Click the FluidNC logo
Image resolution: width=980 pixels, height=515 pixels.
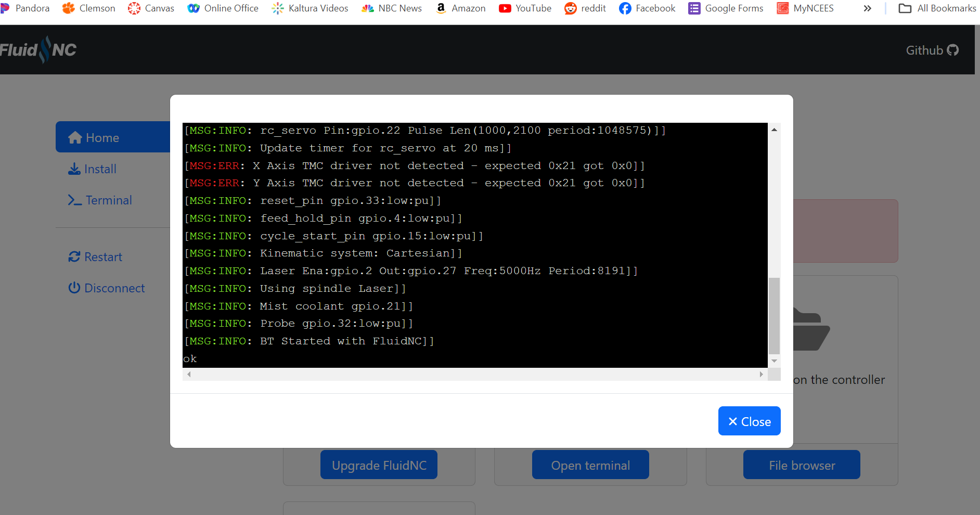point(38,50)
